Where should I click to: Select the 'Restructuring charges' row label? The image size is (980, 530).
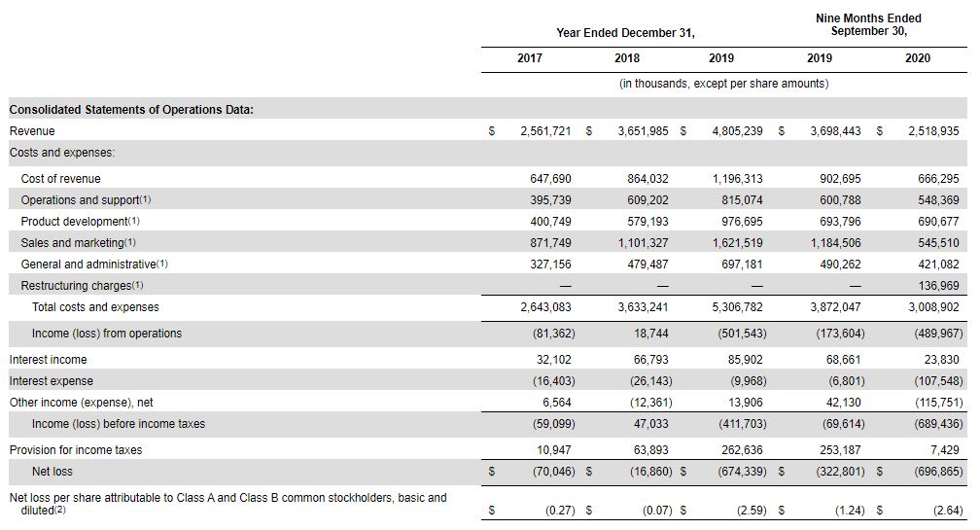point(82,286)
